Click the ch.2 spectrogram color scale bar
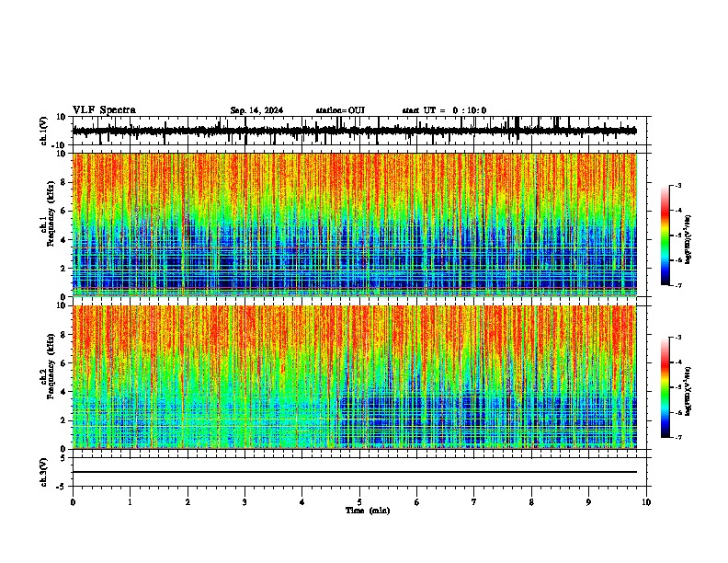The height and width of the screenshot is (563, 728). click(x=665, y=387)
